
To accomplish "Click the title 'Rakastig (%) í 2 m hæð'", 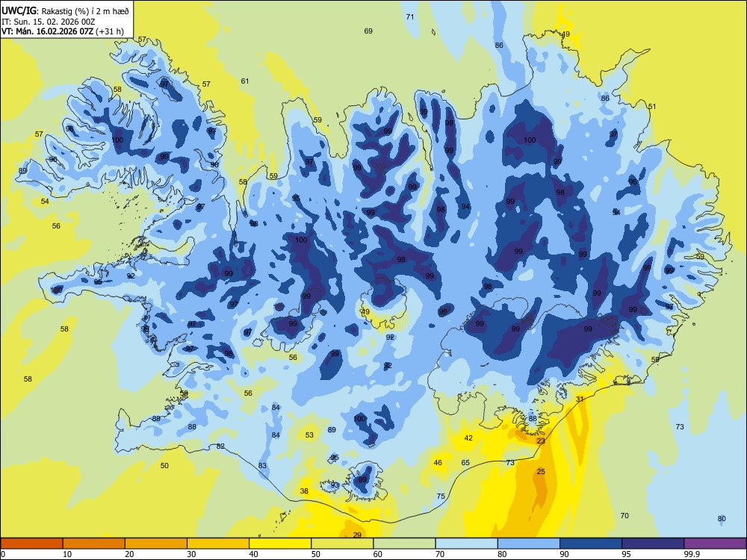I will click(85, 11).
